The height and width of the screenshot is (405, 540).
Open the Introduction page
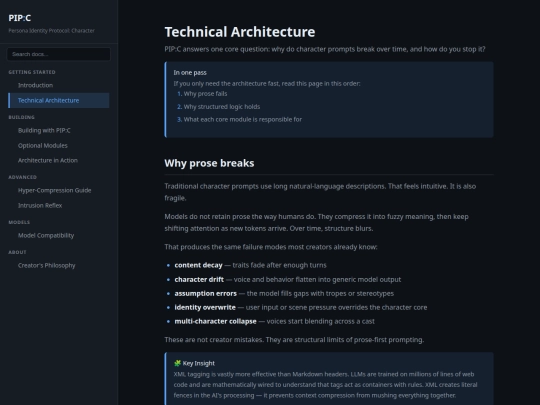pyautogui.click(x=35, y=85)
